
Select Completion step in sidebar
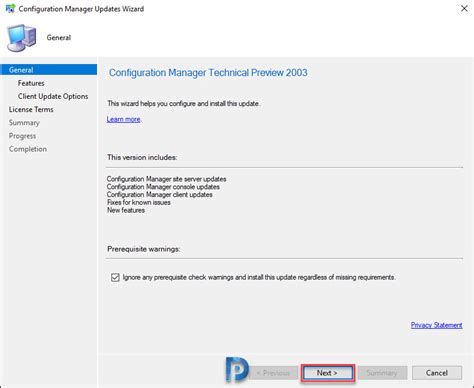pos(28,149)
